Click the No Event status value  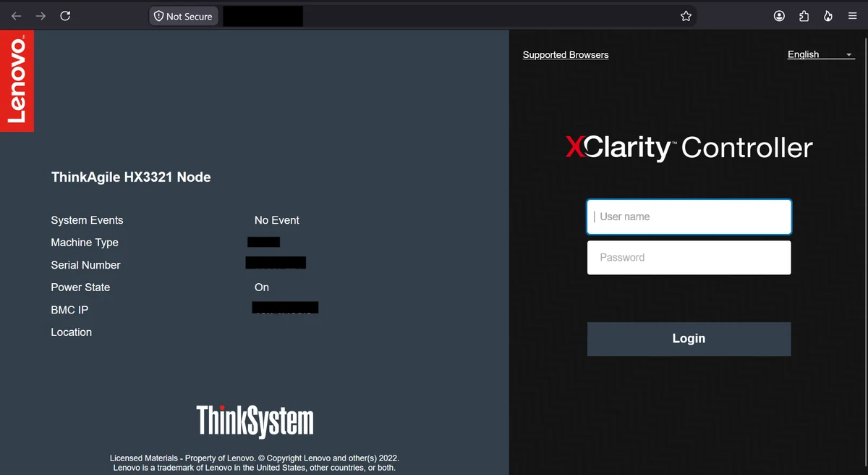tap(277, 220)
